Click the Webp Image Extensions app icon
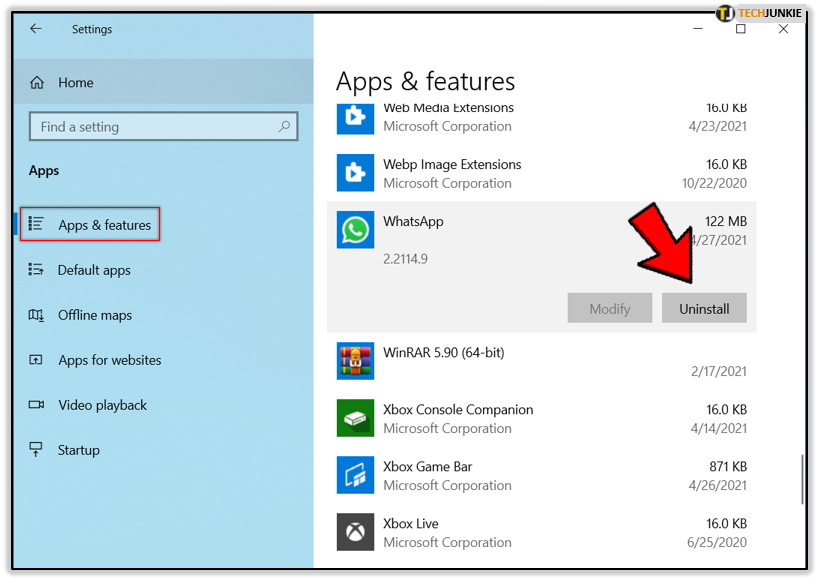 [x=355, y=172]
